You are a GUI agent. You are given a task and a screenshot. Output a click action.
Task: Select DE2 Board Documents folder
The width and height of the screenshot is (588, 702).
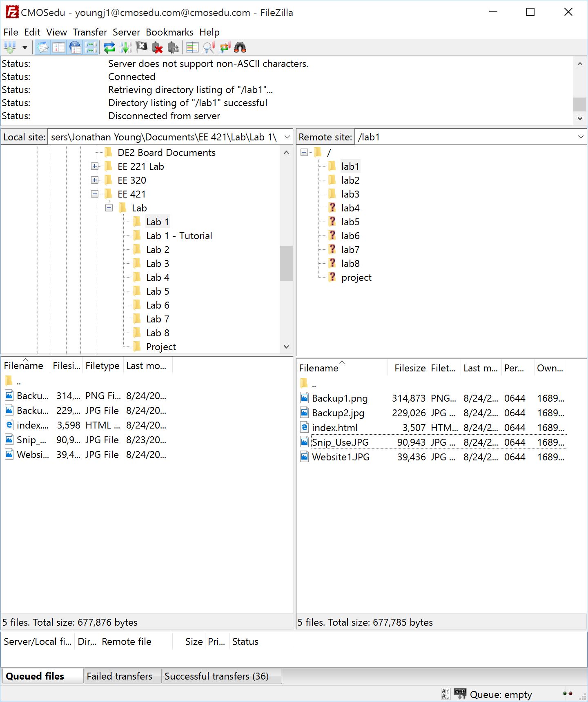click(x=167, y=153)
